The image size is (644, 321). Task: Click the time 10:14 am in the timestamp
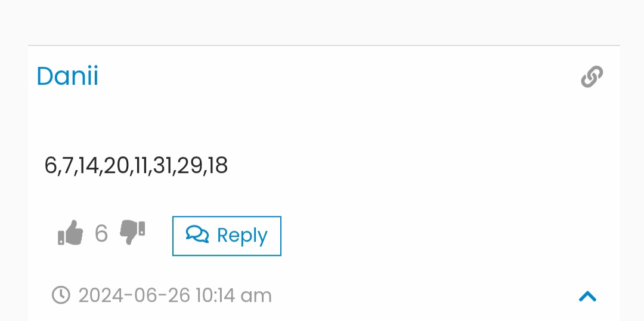(233, 295)
